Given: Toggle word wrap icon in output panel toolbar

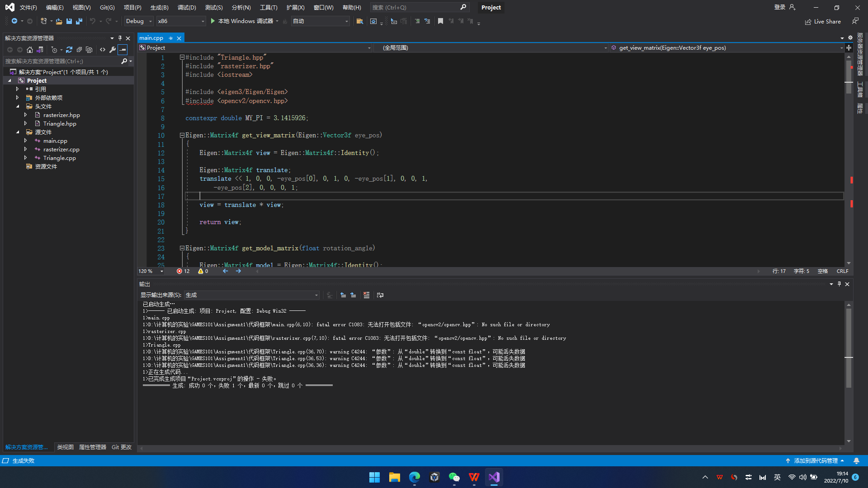Looking at the screenshot, I should pyautogui.click(x=380, y=295).
